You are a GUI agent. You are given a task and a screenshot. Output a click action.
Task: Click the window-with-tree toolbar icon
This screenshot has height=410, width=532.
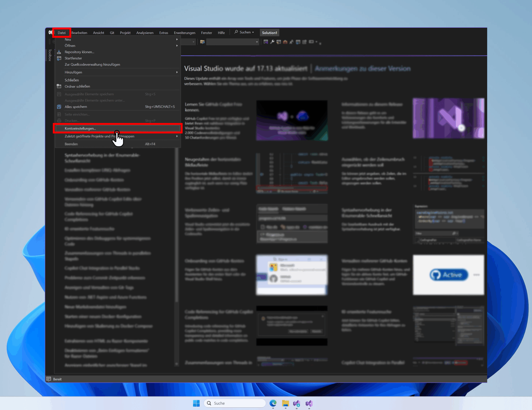[x=279, y=42]
